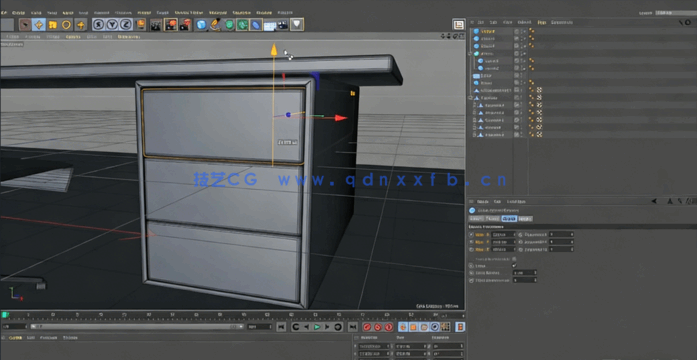Screen dimensions: 697x360
Task: Click the record active objects button
Action: pyautogui.click(x=367, y=327)
